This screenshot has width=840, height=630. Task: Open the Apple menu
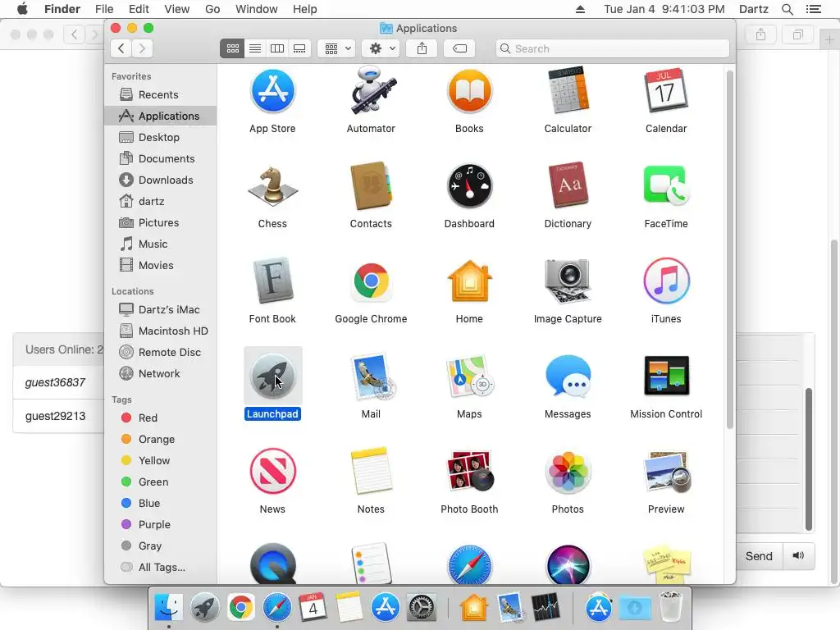point(22,9)
